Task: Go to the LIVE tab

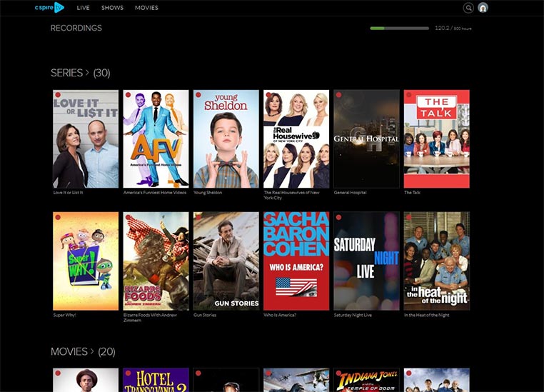Action: coord(84,8)
